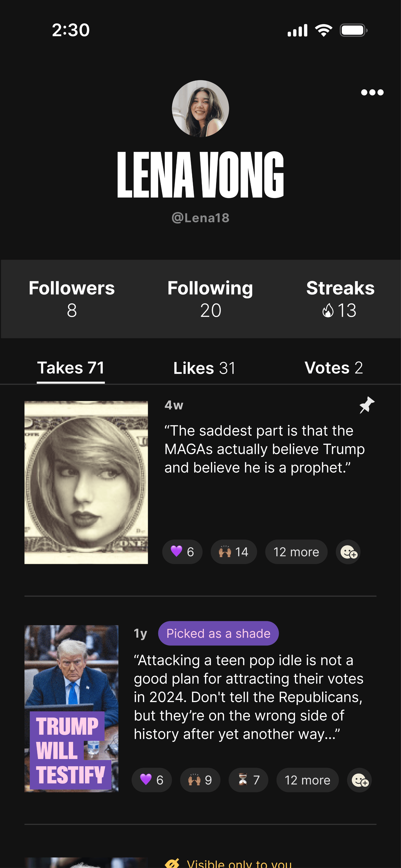The image size is (401, 868).
Task: Switch to the Votes 2 tab
Action: pyautogui.click(x=334, y=368)
